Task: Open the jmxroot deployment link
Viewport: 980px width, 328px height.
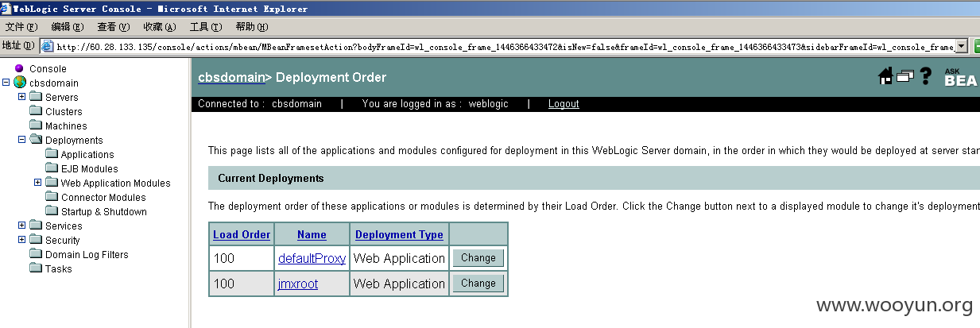Action: pyautogui.click(x=298, y=284)
